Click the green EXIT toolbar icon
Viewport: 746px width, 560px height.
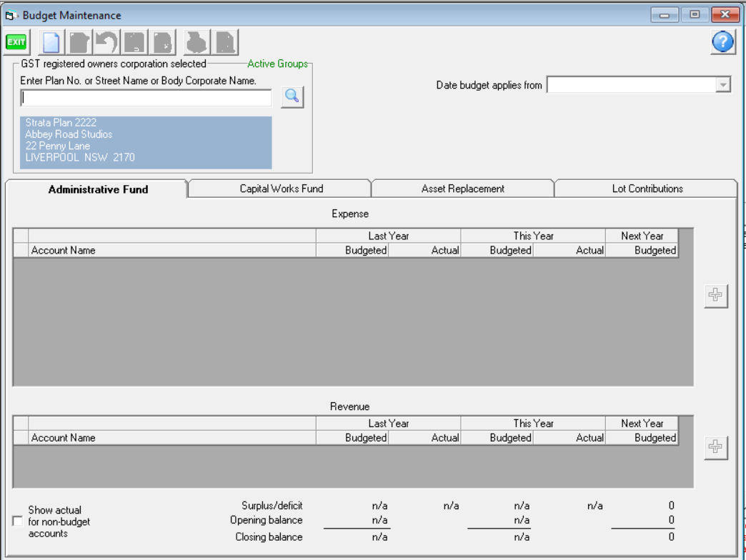[16, 43]
